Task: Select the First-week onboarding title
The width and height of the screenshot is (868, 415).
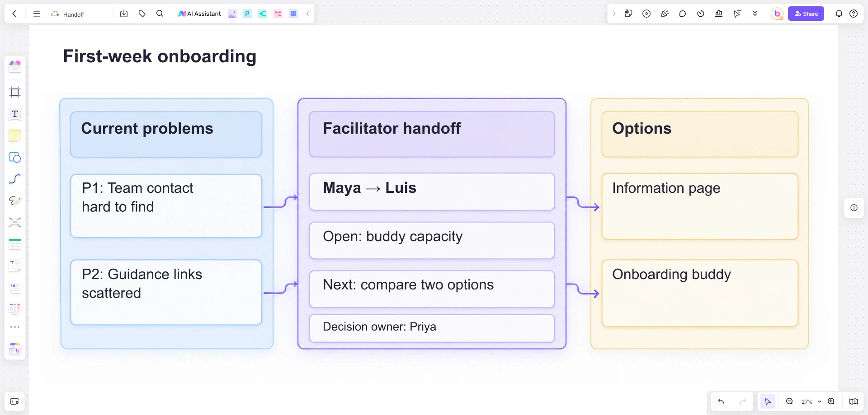Action: [160, 56]
